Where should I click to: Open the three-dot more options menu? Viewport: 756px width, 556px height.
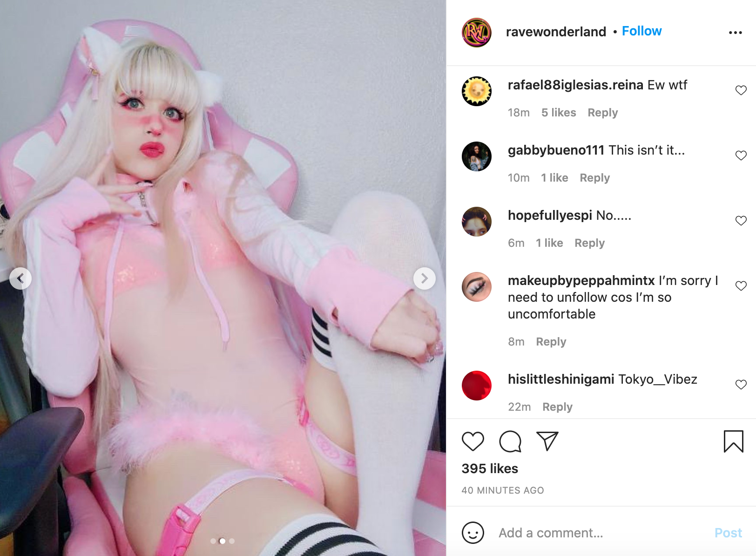coord(735,33)
